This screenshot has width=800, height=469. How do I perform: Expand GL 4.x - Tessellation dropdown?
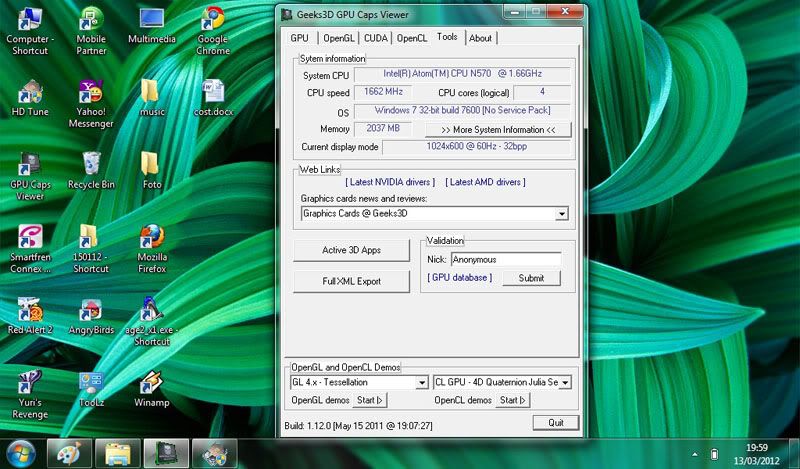(x=422, y=382)
